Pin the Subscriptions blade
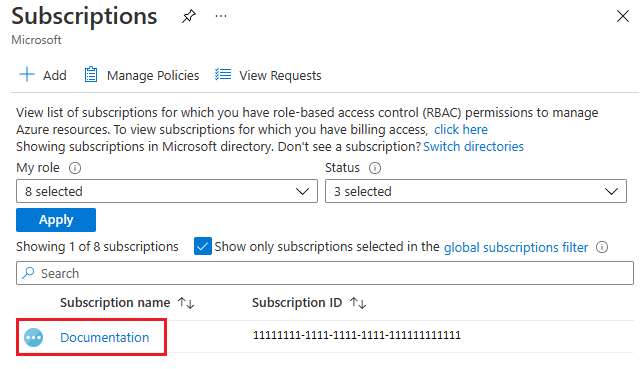The height and width of the screenshot is (369, 644). pos(189,16)
